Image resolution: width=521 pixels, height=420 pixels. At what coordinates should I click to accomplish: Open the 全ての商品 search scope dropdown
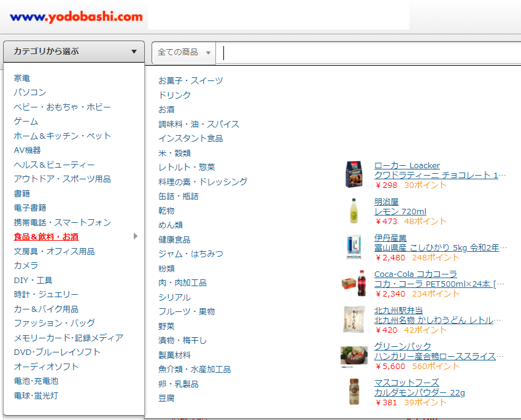coord(183,53)
